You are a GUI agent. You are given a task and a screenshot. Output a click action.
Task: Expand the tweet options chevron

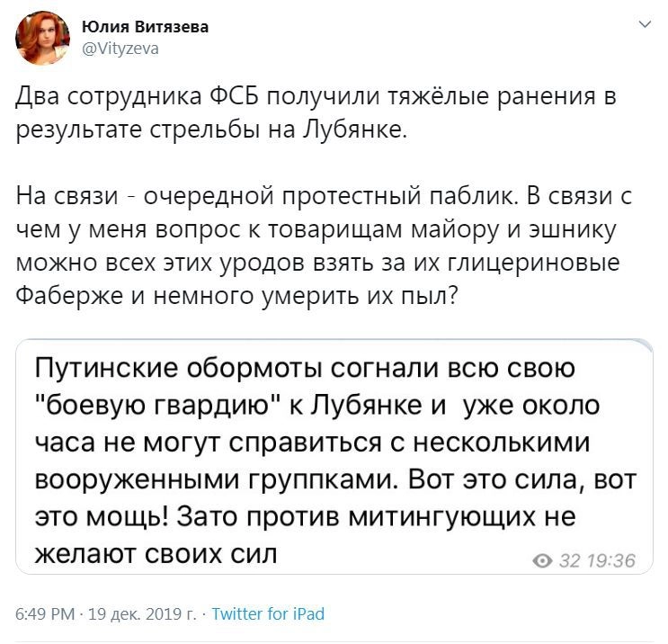pos(642,25)
